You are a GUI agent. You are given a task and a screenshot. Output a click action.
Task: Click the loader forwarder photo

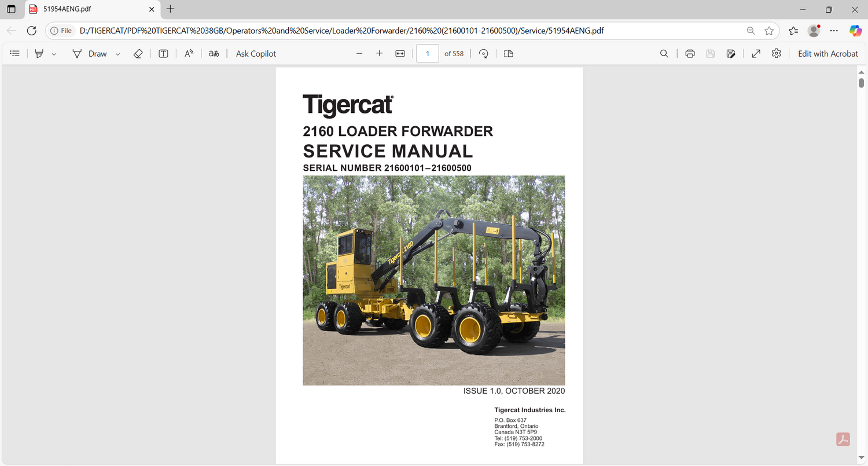(x=434, y=280)
